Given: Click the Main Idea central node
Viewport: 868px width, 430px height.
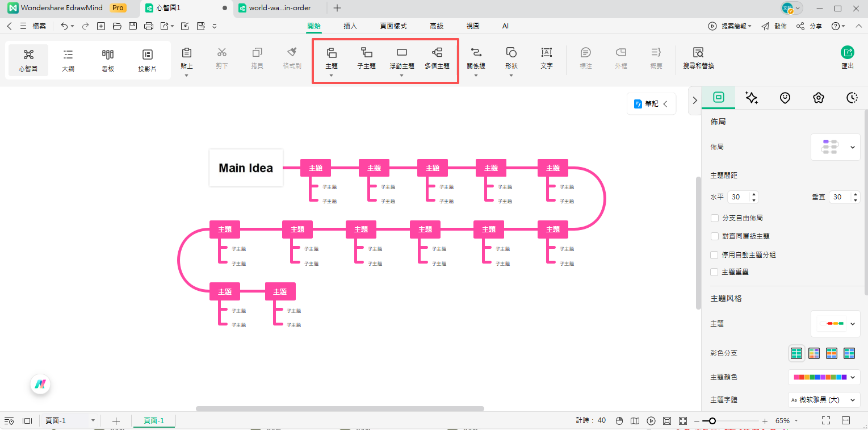Looking at the screenshot, I should [x=246, y=168].
